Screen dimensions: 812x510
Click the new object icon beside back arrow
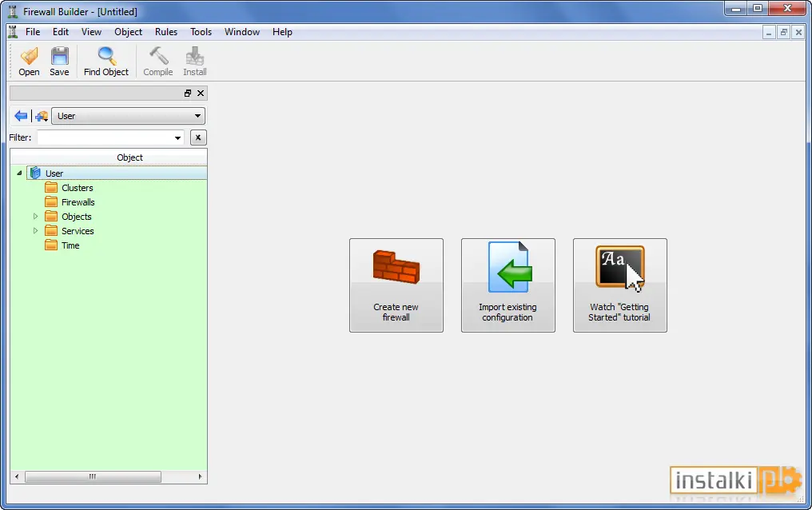tap(42, 116)
